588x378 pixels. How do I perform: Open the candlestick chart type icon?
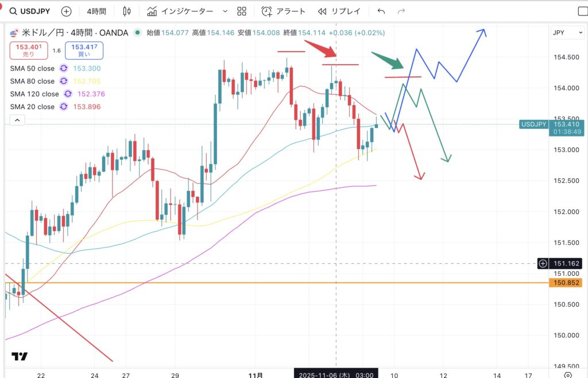point(127,11)
